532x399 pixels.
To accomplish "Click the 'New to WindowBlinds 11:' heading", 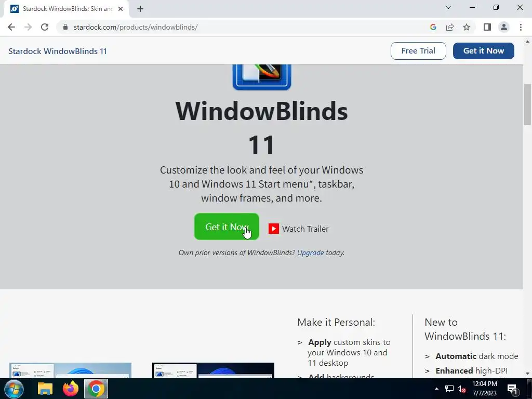I will [x=465, y=329].
